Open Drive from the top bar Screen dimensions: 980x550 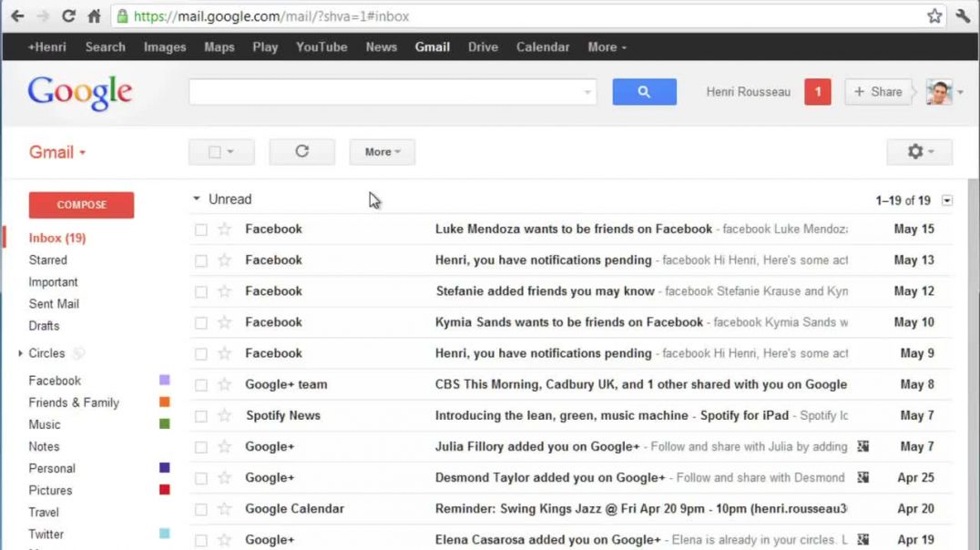483,46
